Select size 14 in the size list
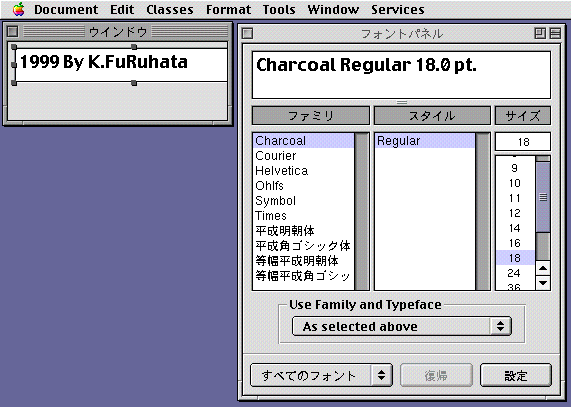 [515, 228]
